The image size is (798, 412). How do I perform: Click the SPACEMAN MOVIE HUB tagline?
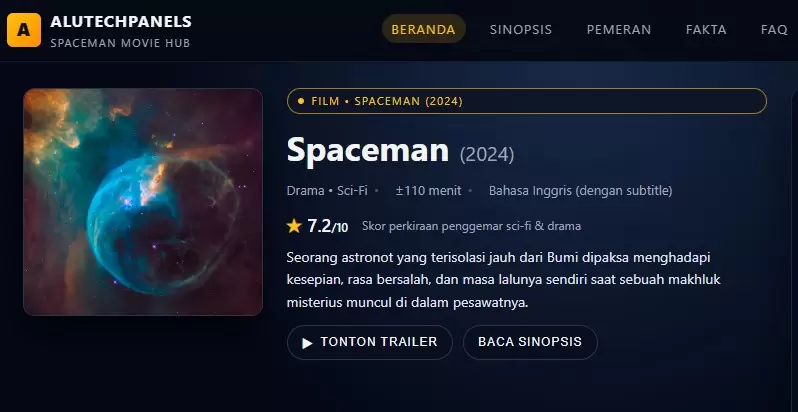coord(119,43)
